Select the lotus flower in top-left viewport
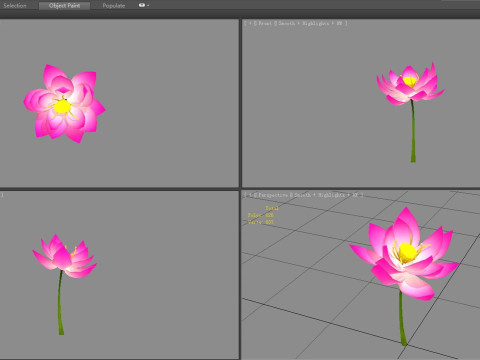 click(x=64, y=104)
